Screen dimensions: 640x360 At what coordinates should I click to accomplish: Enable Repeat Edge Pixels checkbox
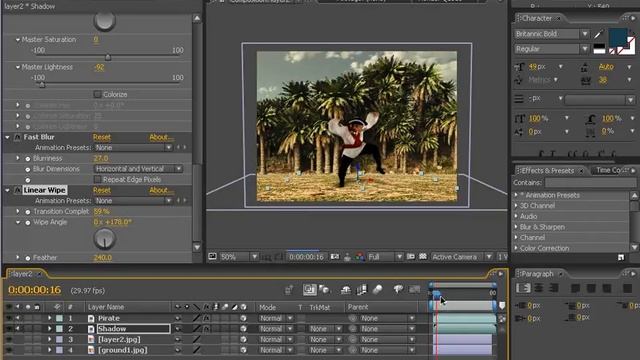[97, 180]
